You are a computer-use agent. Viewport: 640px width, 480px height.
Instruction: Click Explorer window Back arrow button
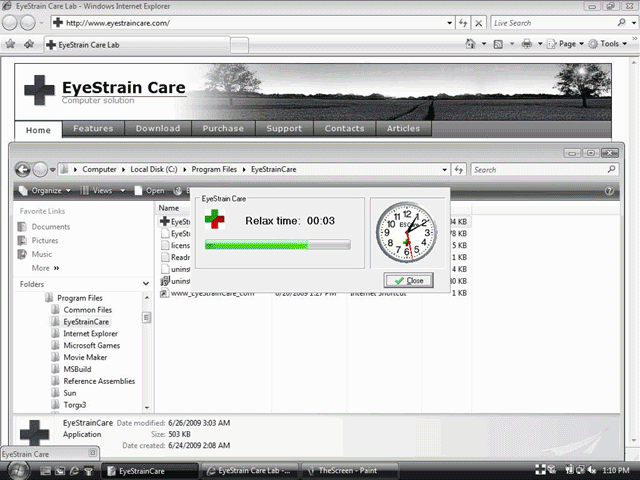click(x=23, y=169)
